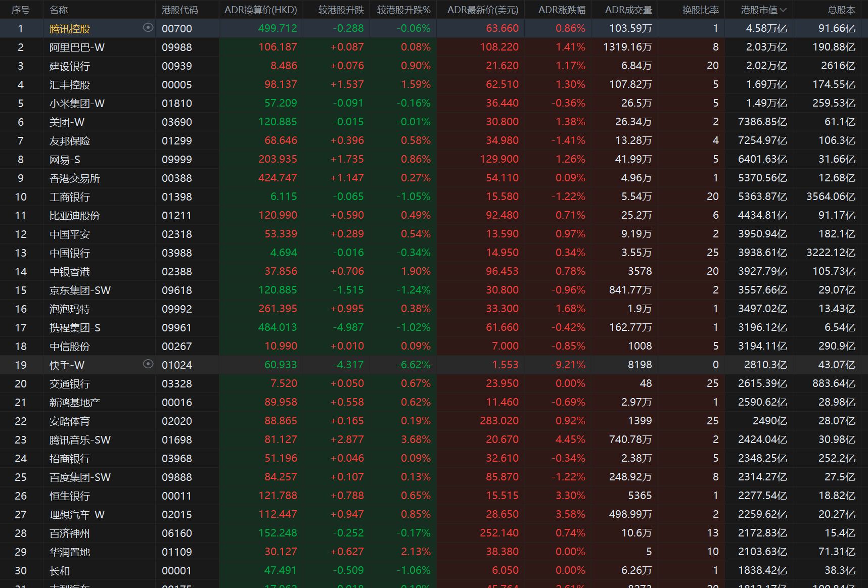Select the 小米集团-W row name
Viewport: 868px width, 588px height.
(77, 104)
